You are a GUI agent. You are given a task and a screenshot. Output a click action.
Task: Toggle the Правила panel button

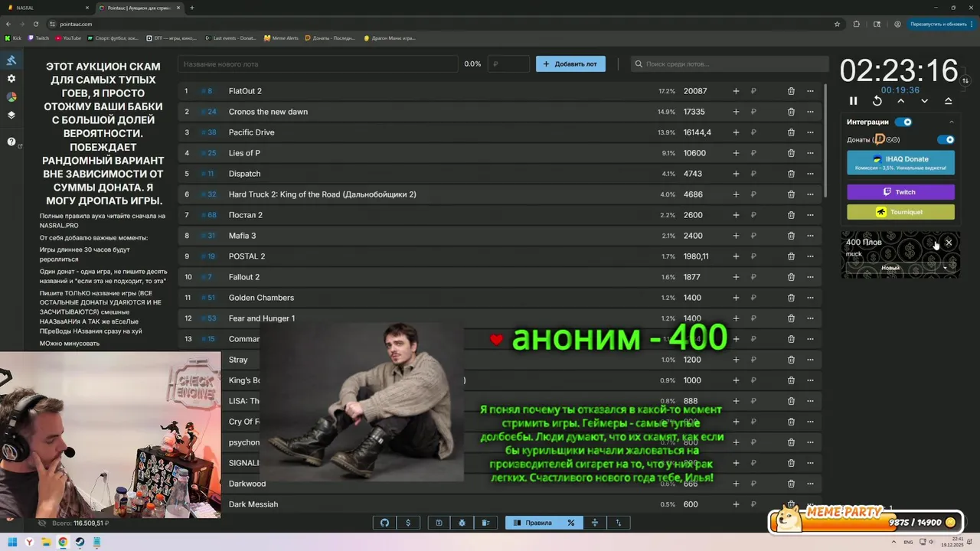tap(533, 523)
